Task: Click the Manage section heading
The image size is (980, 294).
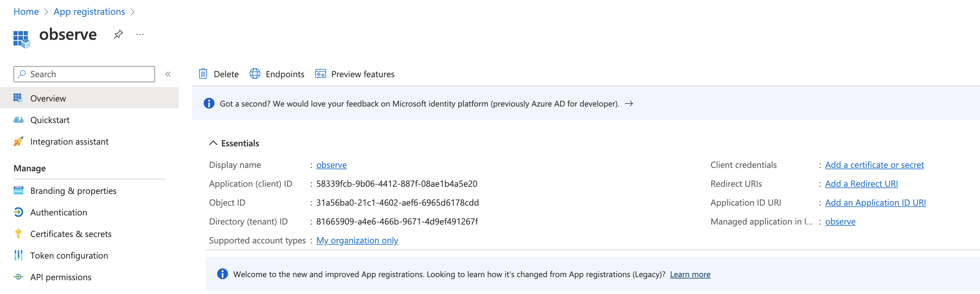Action: (30, 168)
